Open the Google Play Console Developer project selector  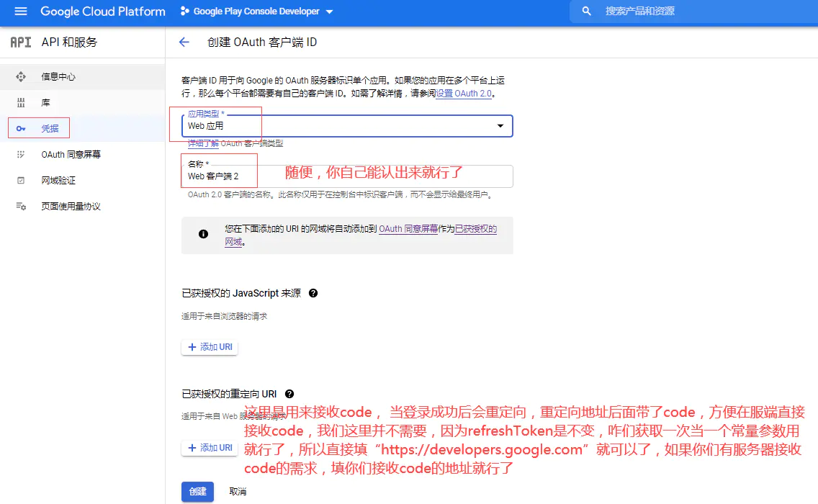tap(256, 12)
